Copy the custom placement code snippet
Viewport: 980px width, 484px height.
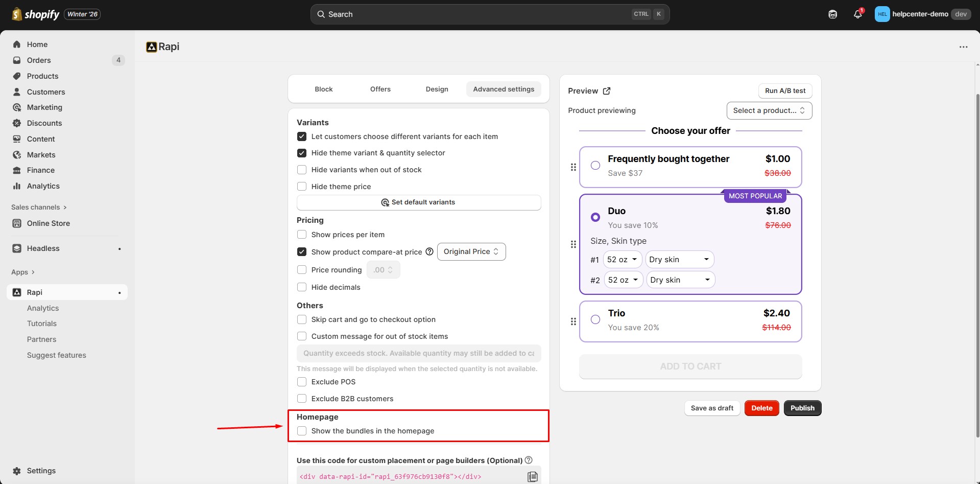tap(533, 476)
